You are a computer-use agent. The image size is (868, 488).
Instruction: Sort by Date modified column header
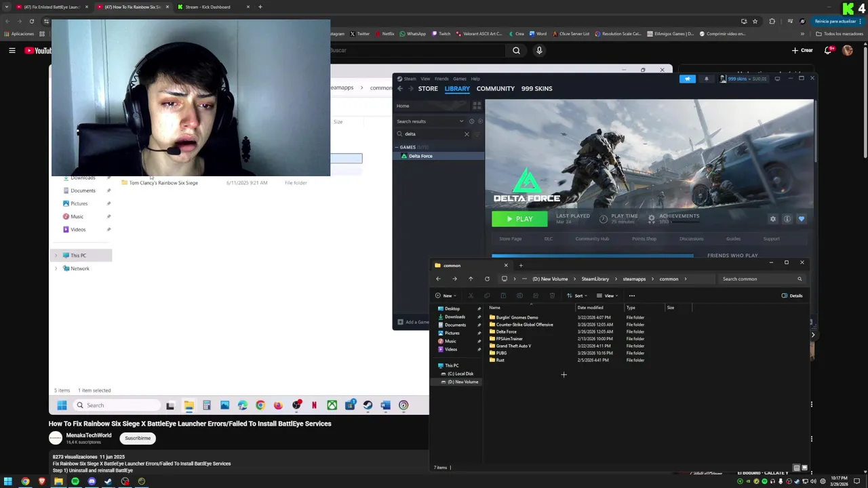[590, 308]
